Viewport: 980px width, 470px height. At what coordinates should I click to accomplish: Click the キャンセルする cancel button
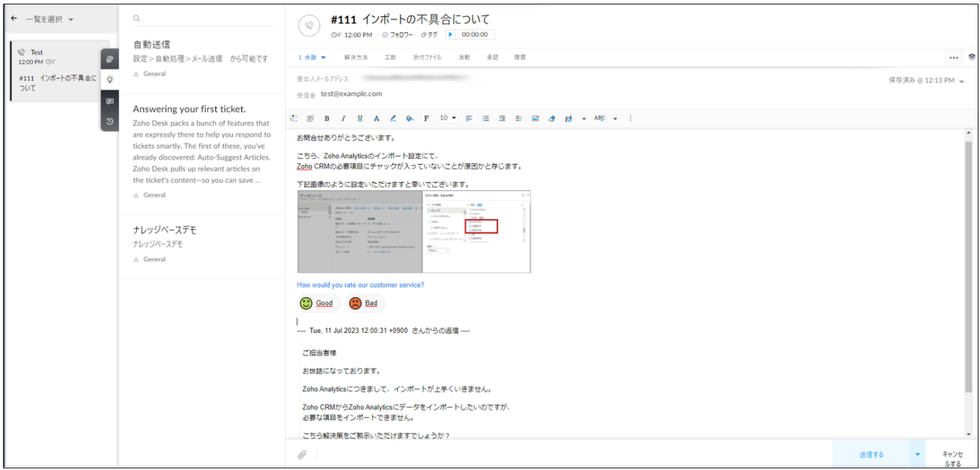(x=952, y=459)
